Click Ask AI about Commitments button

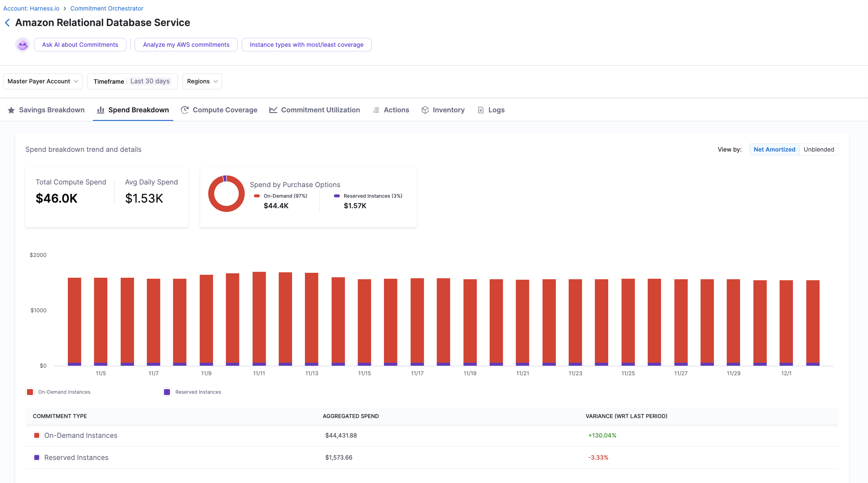tap(80, 44)
